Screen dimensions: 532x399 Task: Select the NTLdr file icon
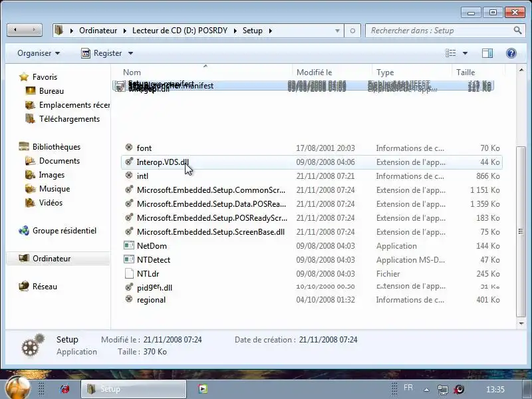(129, 273)
